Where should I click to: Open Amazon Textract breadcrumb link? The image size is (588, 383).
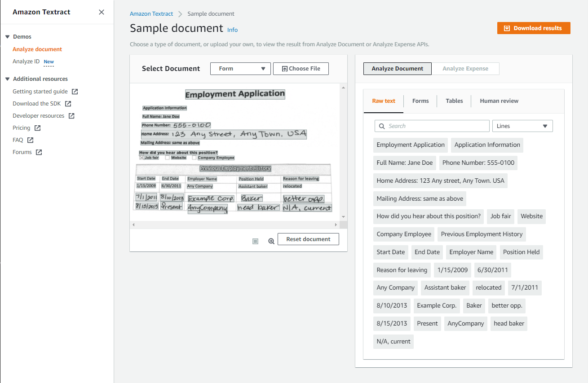click(x=152, y=14)
